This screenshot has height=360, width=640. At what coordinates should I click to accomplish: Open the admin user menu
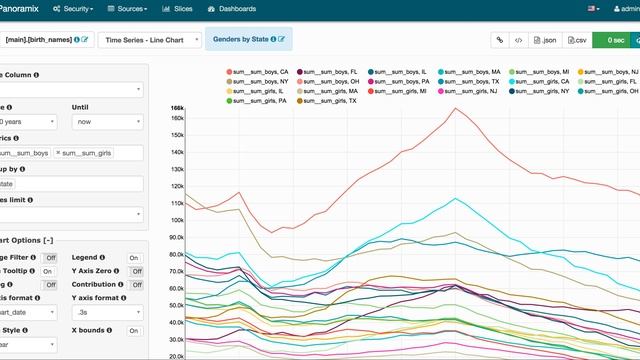point(627,9)
